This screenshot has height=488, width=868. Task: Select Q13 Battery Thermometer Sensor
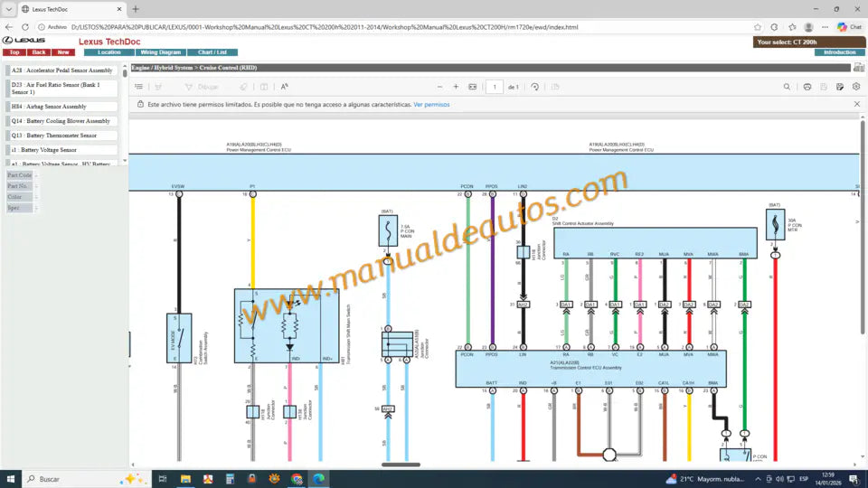pyautogui.click(x=61, y=135)
